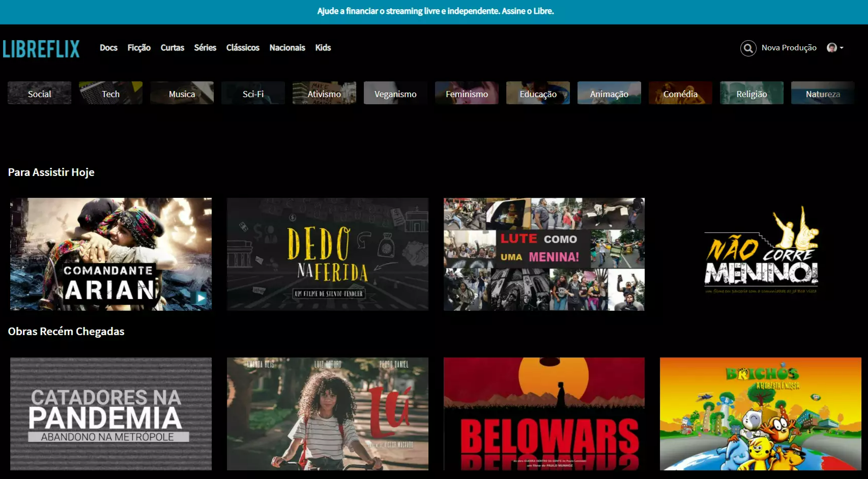Open the Não Corre Menino thumbnail
Viewport: 868px width, 479px height.
(761, 254)
